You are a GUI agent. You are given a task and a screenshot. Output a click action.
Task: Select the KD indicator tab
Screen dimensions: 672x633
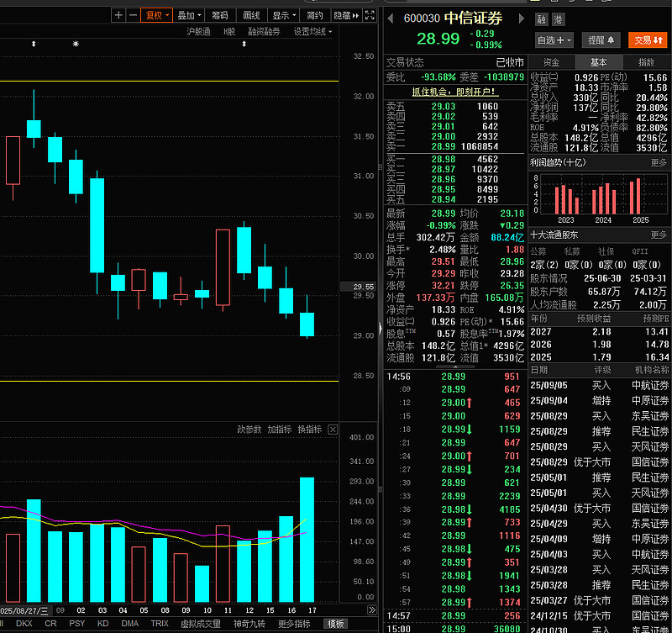coord(102,624)
